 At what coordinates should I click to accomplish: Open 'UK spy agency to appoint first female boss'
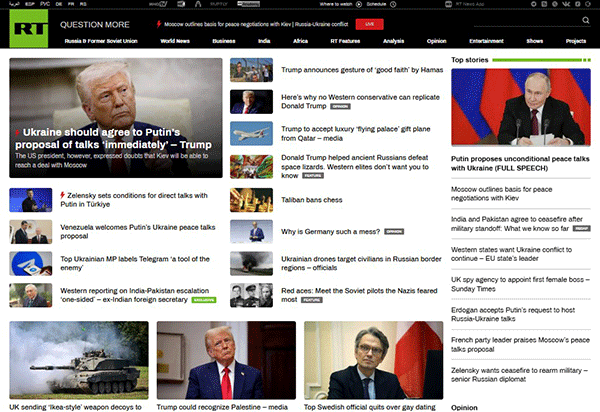pos(520,284)
